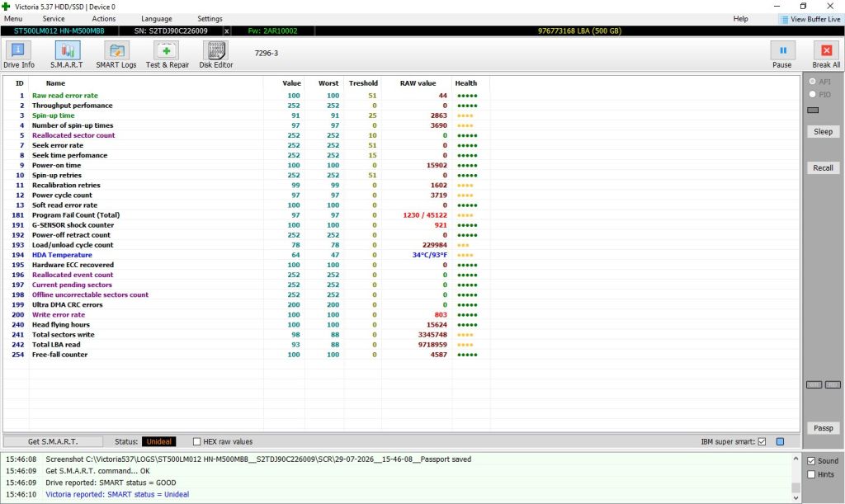Enable the Hints checkbox
The height and width of the screenshot is (504, 845).
click(811, 474)
